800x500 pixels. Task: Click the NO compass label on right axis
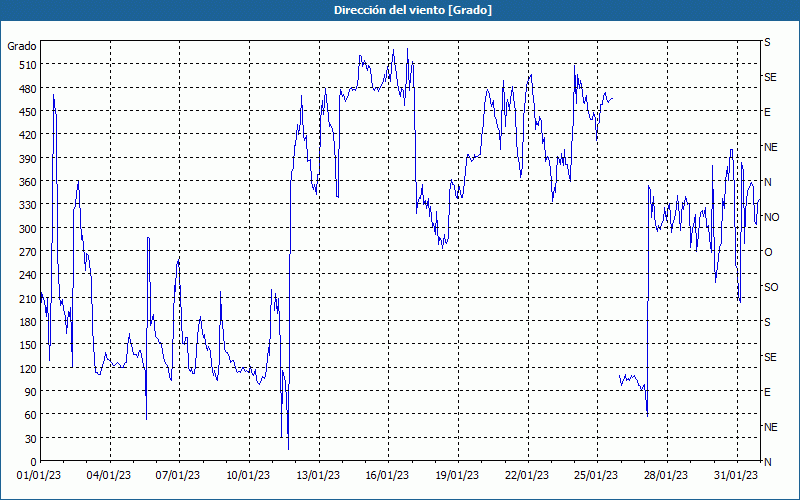tap(771, 217)
